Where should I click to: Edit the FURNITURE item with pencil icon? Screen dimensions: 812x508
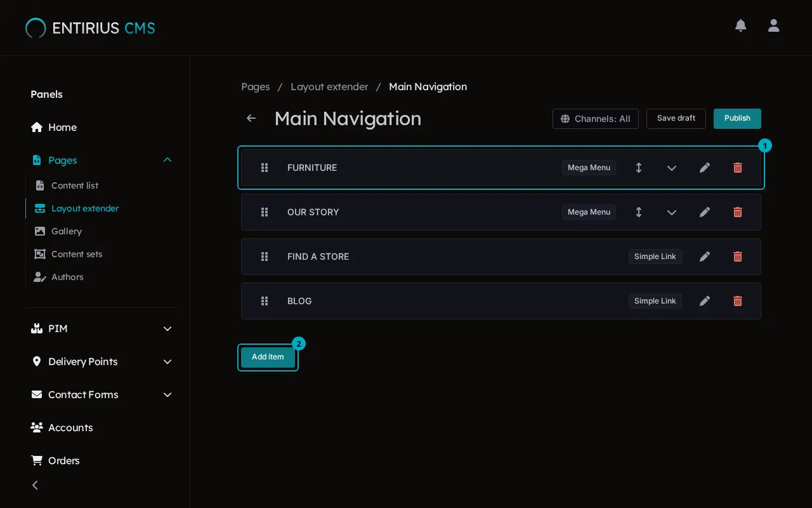(705, 168)
